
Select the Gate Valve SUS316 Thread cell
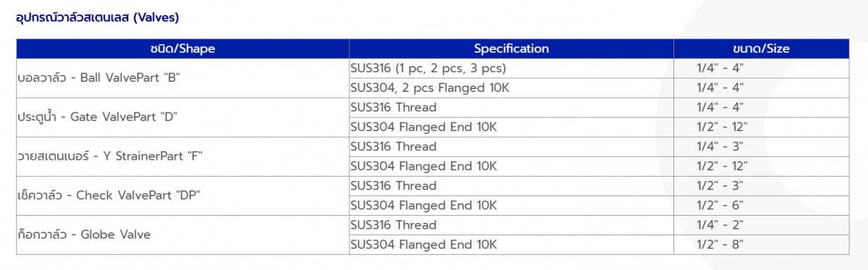(x=511, y=108)
